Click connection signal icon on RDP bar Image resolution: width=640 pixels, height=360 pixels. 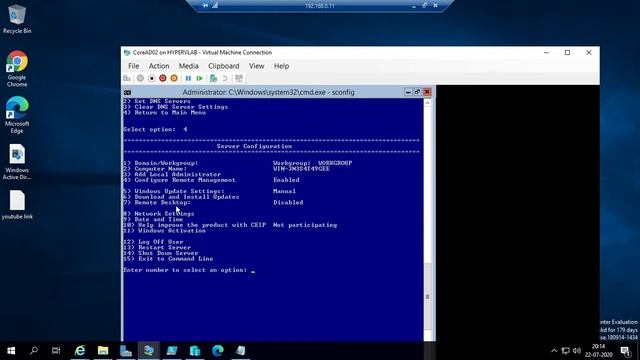click(215, 5)
